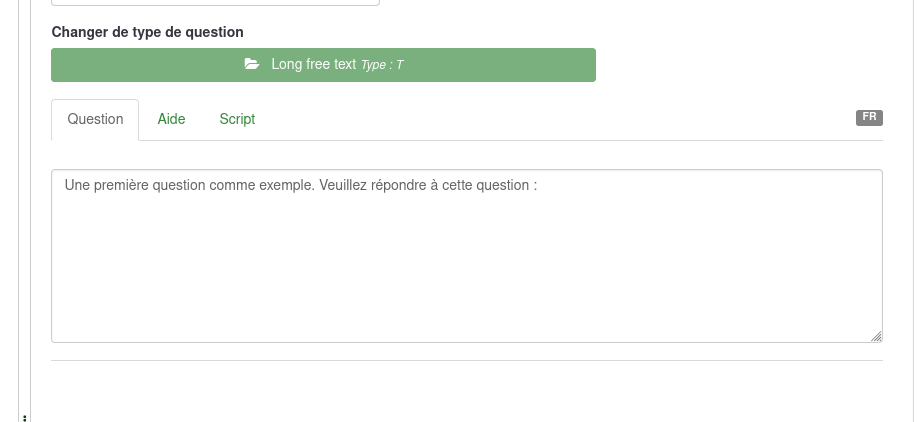Open the "Long free text" question type selector
Image resolution: width=919 pixels, height=422 pixels.
pos(323,65)
